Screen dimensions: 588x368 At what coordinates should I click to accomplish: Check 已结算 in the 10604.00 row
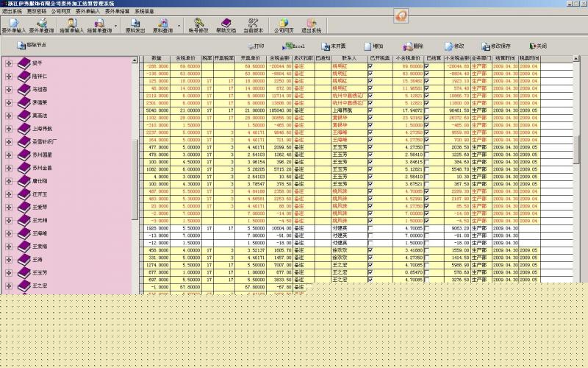click(426, 228)
